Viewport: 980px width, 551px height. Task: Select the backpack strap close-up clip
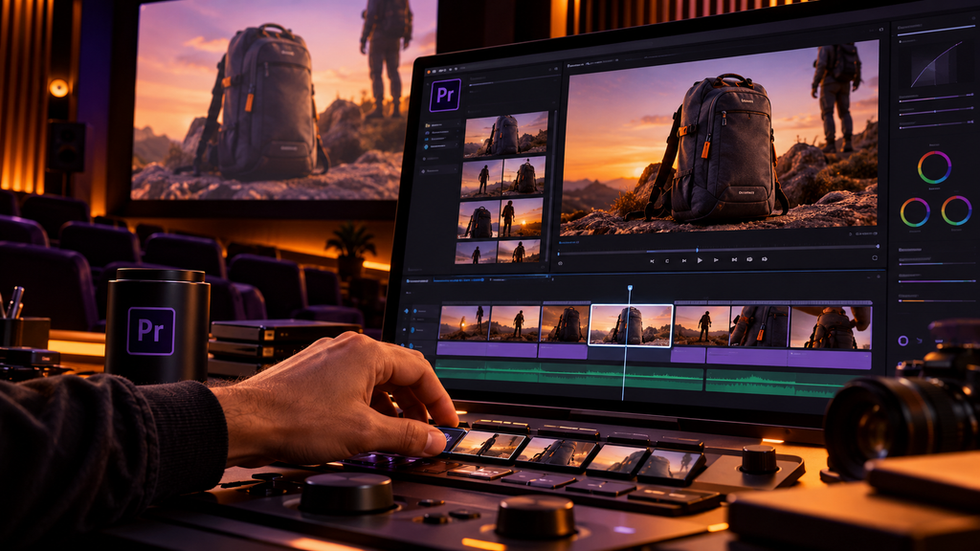pyautogui.click(x=759, y=326)
